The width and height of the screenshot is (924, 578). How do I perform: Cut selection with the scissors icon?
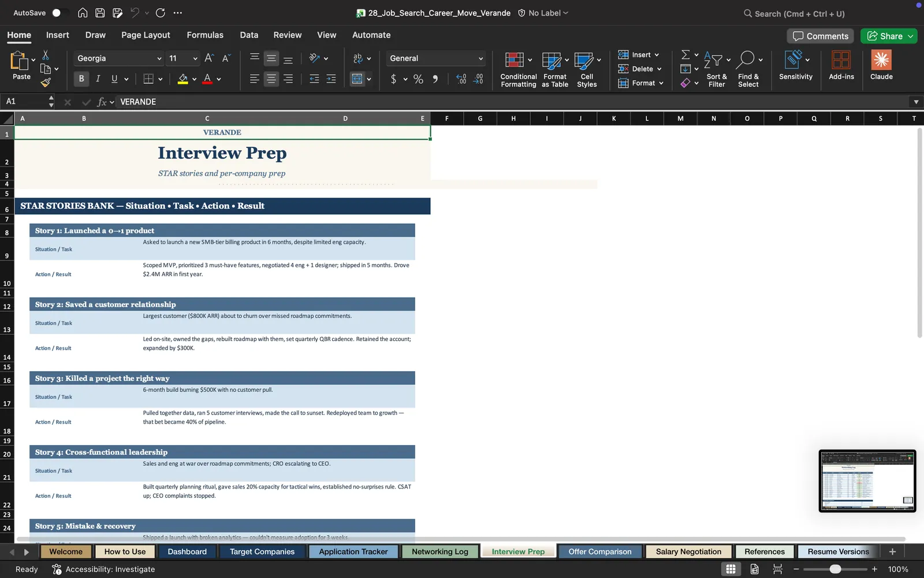coord(46,55)
